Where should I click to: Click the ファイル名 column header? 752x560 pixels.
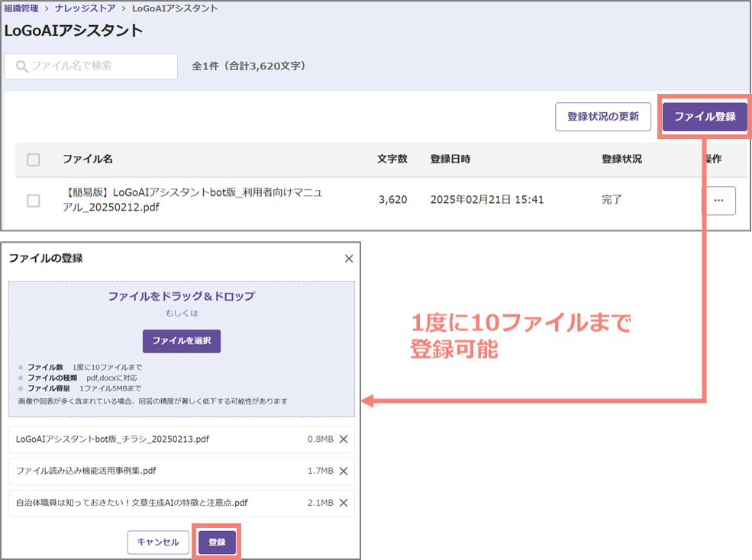point(88,159)
